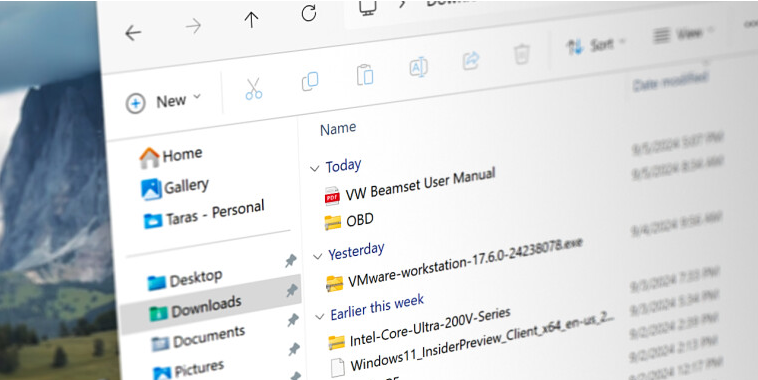Click the Copy toolbar icon
This screenshot has height=380, width=758.
(x=310, y=81)
